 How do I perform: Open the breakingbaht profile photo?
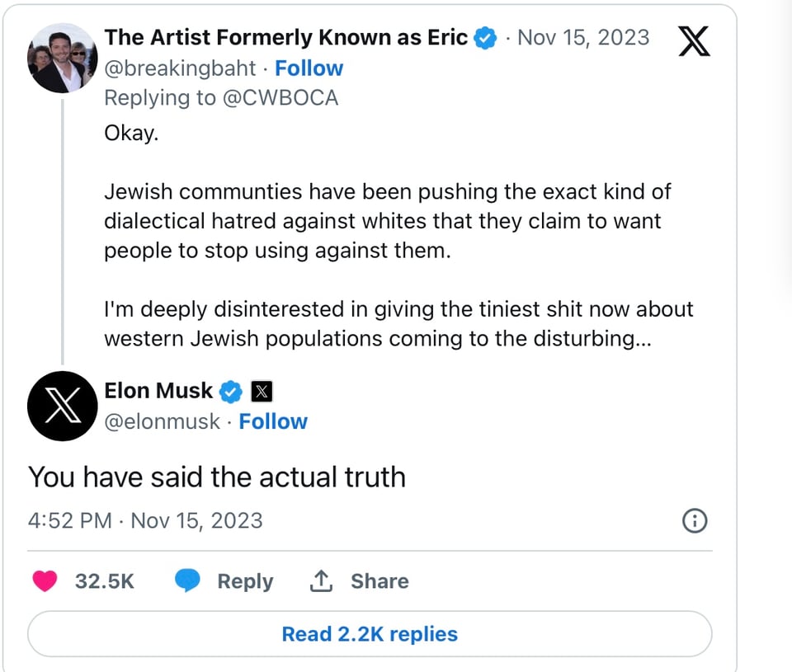pos(64,58)
